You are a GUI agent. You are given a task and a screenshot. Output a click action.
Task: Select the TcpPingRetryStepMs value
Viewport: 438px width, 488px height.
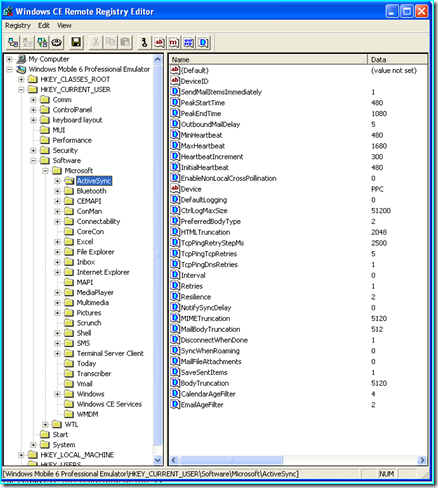pos(212,243)
